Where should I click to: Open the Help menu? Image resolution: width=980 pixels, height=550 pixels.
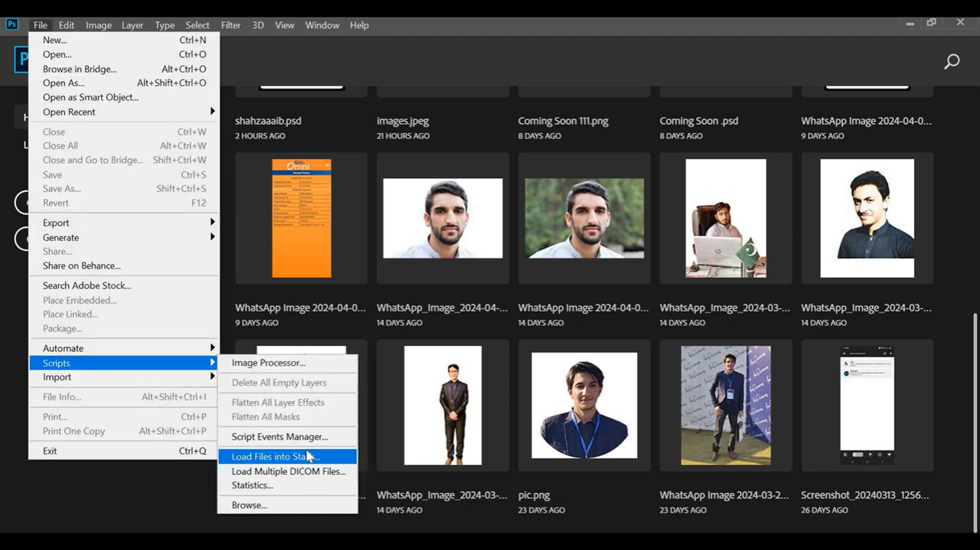click(359, 25)
